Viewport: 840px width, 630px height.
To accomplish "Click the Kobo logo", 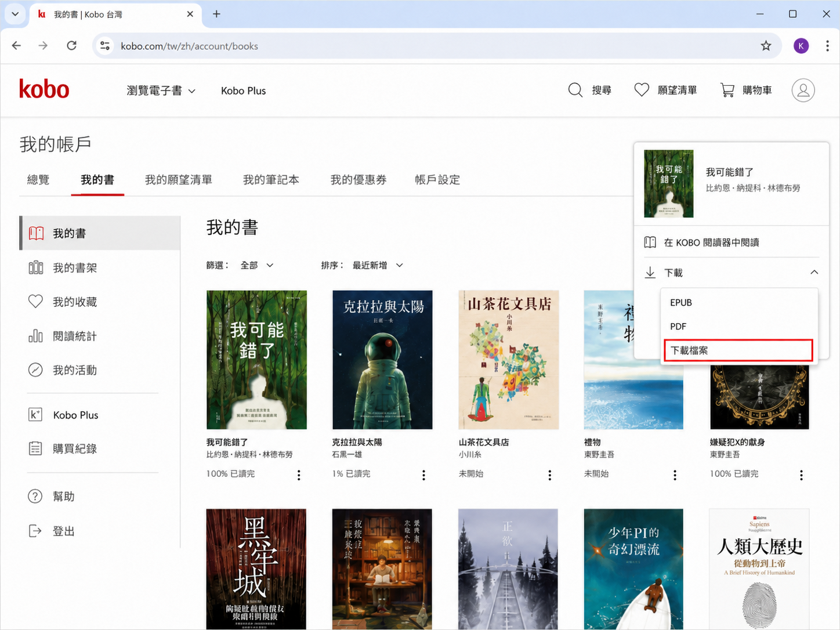I will [44, 90].
